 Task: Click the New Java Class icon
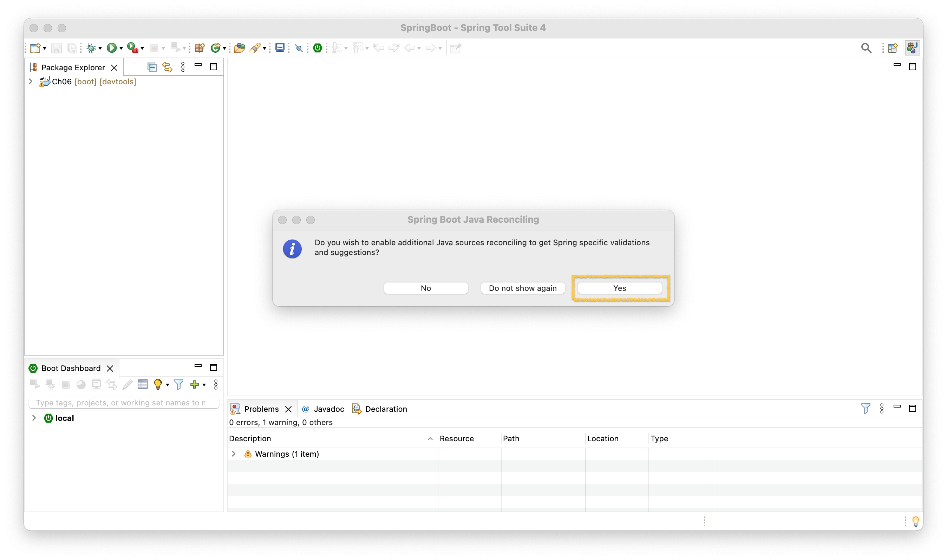pyautogui.click(x=215, y=48)
